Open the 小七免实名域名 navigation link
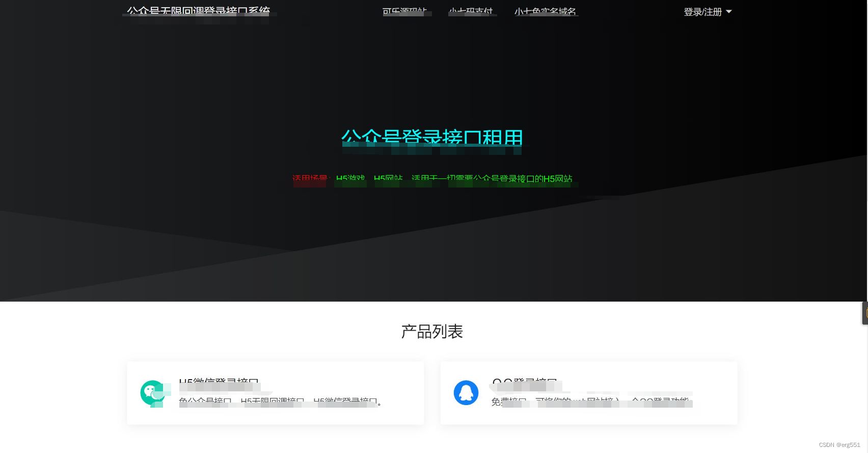868x453 pixels. [x=545, y=11]
